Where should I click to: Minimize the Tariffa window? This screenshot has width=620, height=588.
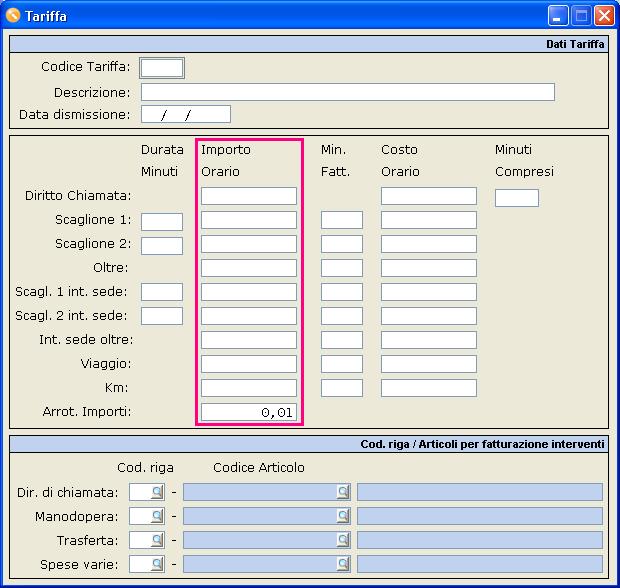click(x=558, y=16)
